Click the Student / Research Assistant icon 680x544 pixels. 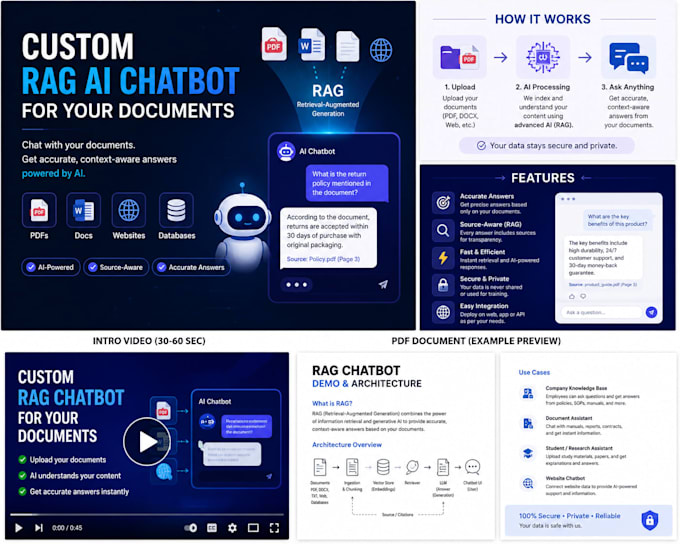[528, 453]
